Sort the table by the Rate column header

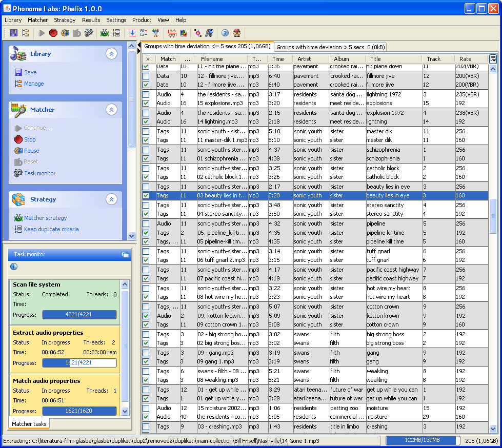[x=472, y=59]
